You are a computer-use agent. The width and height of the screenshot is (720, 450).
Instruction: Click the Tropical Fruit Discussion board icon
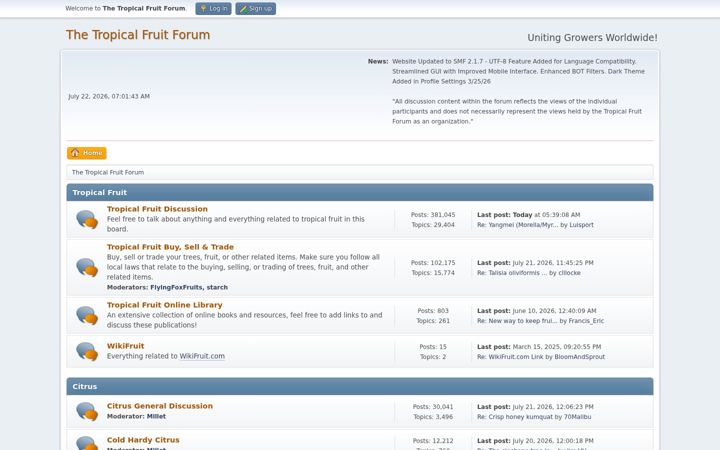(x=87, y=219)
